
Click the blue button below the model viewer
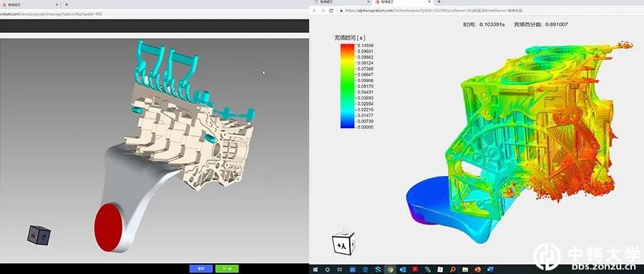click(x=201, y=268)
